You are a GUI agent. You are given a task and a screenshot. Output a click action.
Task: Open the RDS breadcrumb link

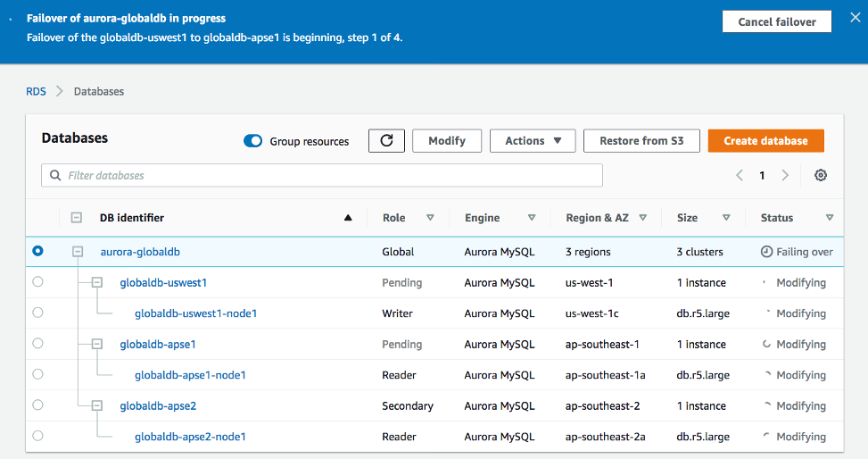click(x=36, y=91)
